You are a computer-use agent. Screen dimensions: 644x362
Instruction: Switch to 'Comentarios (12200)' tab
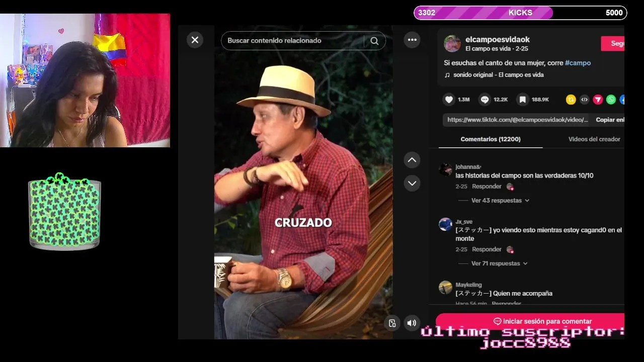[491, 139]
